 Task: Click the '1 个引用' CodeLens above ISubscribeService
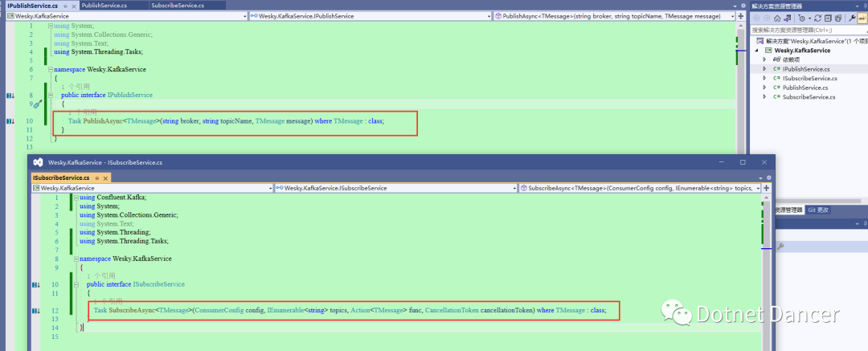click(x=101, y=275)
